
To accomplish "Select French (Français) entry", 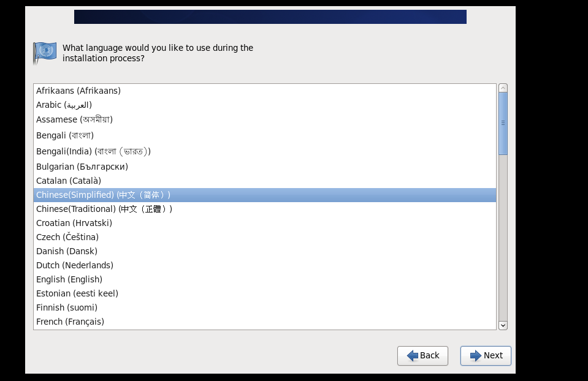I will [x=265, y=322].
